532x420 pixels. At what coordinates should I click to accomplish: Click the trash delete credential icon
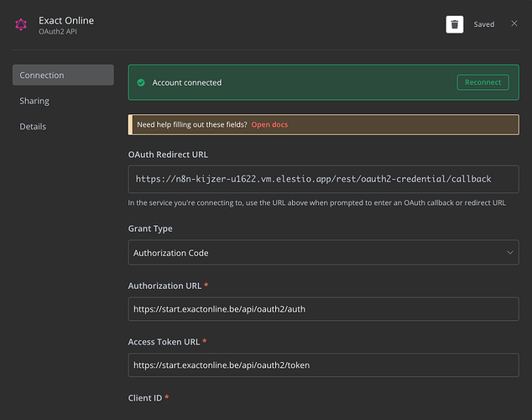tap(454, 24)
